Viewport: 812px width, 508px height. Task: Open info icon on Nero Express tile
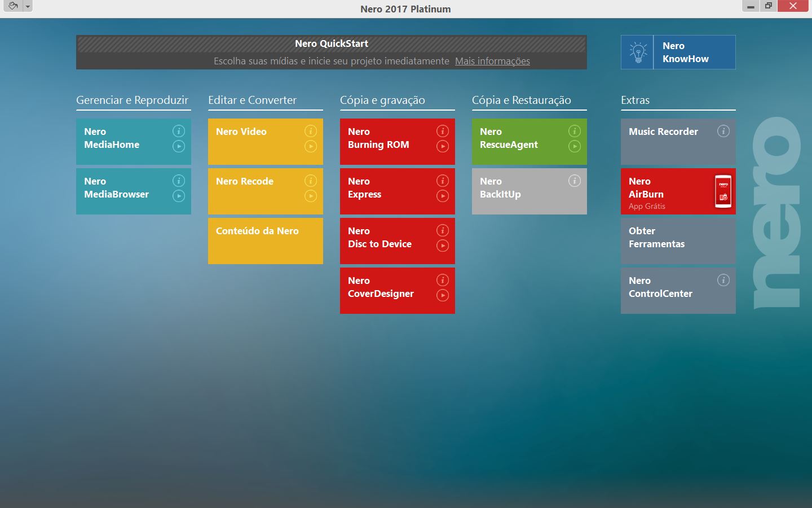pyautogui.click(x=443, y=181)
